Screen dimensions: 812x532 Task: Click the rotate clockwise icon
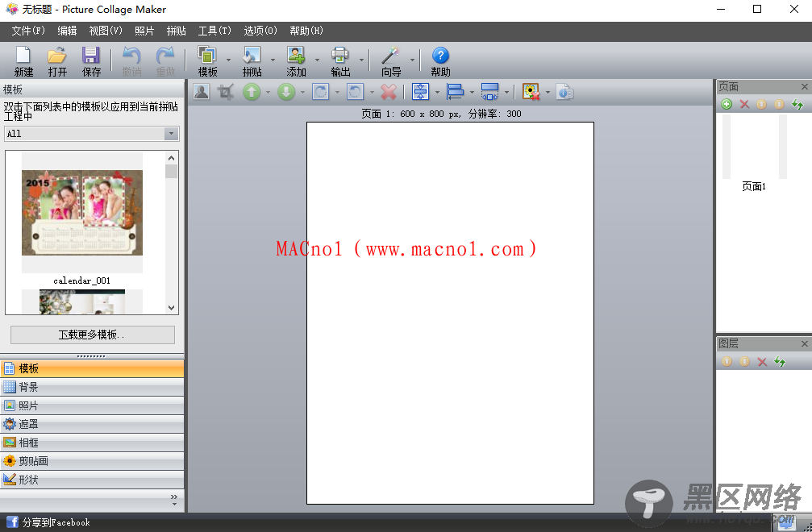point(321,92)
